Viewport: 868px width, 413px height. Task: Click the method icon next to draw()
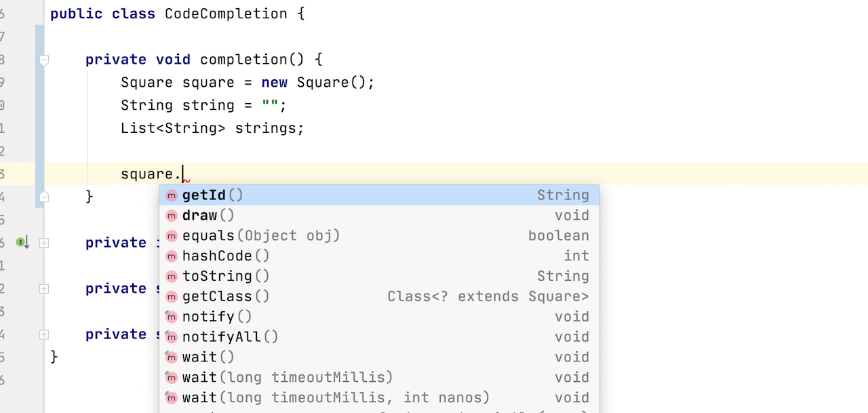172,216
